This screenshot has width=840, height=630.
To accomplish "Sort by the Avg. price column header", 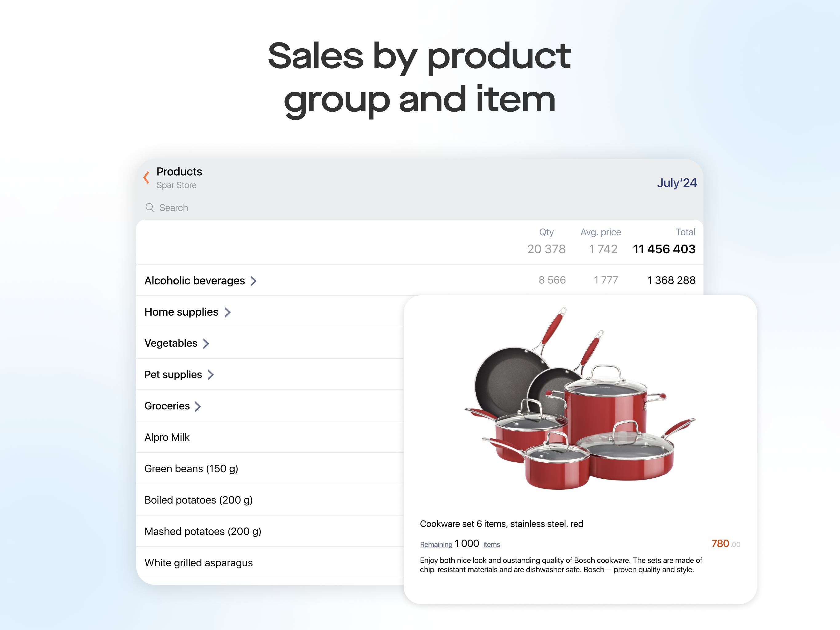I will pos(600,232).
